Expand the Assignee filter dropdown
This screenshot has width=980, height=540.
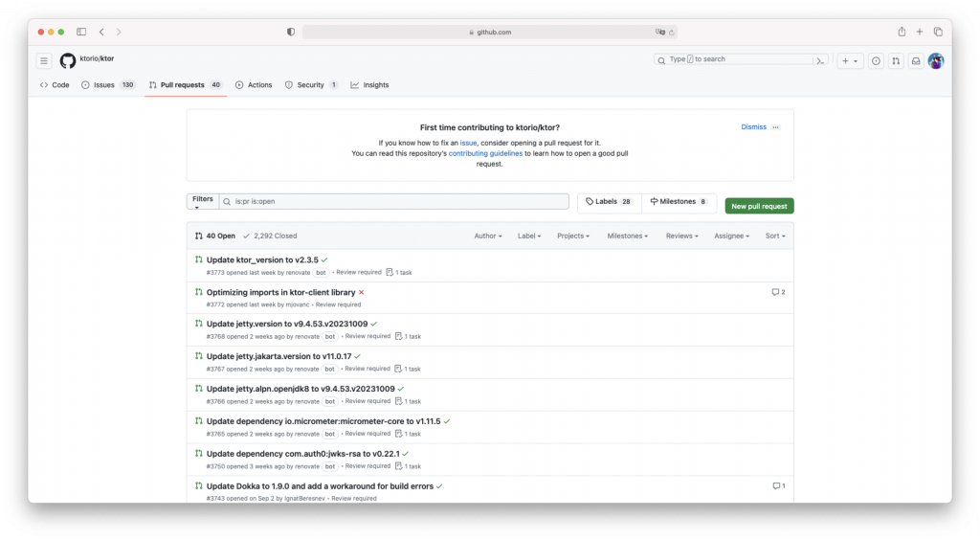732,236
